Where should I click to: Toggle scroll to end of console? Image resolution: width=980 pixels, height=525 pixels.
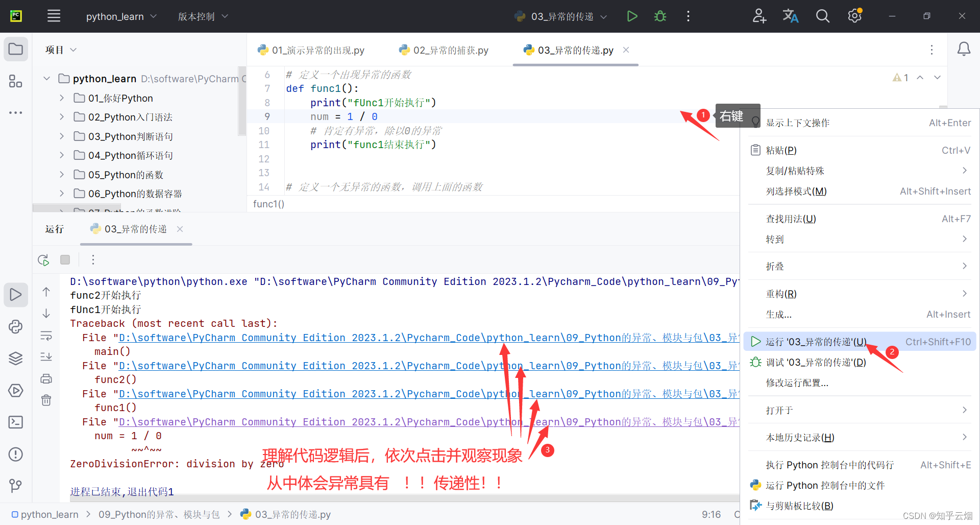(46, 357)
